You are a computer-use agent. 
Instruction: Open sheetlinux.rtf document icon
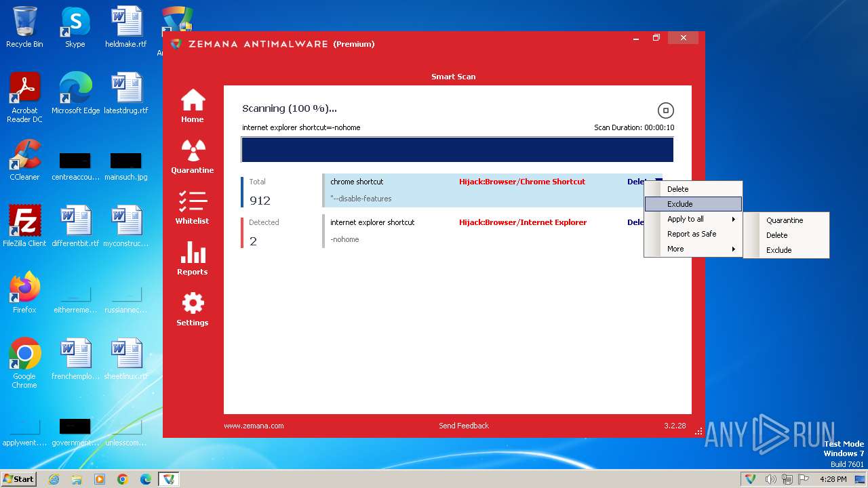click(x=126, y=359)
